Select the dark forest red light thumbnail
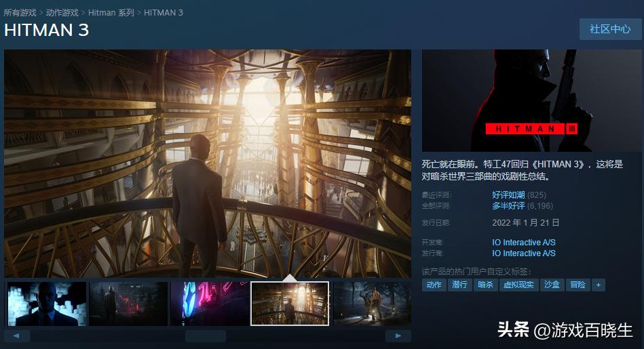The width and height of the screenshot is (644, 349). tap(128, 304)
